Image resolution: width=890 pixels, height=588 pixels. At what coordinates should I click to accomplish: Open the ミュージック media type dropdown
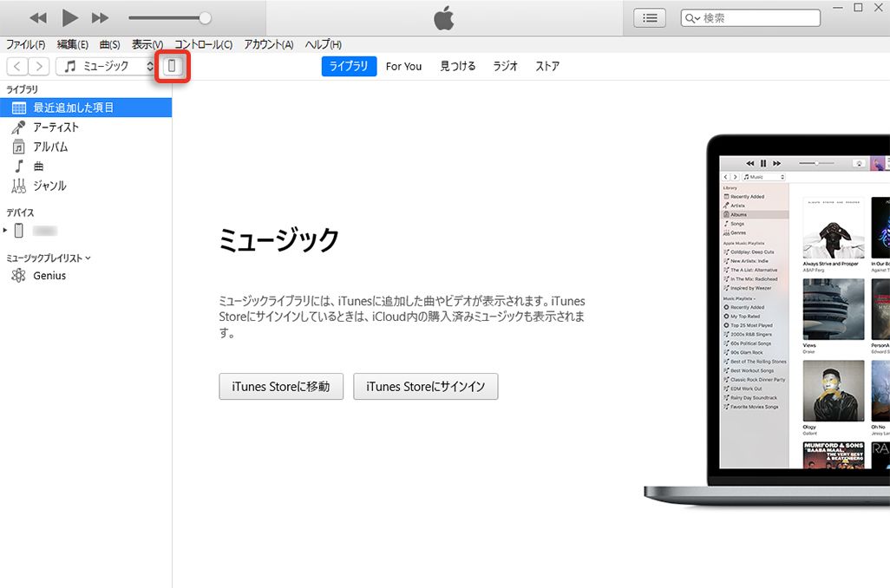[x=106, y=67]
